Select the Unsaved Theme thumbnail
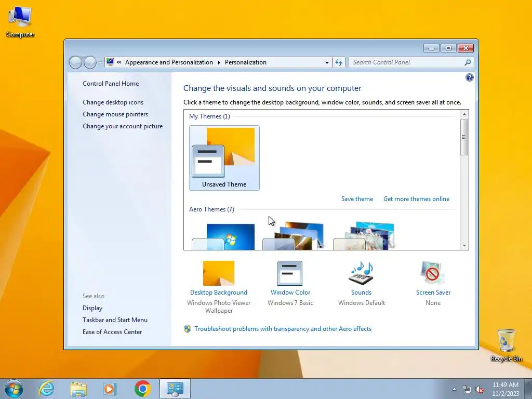 tap(224, 158)
